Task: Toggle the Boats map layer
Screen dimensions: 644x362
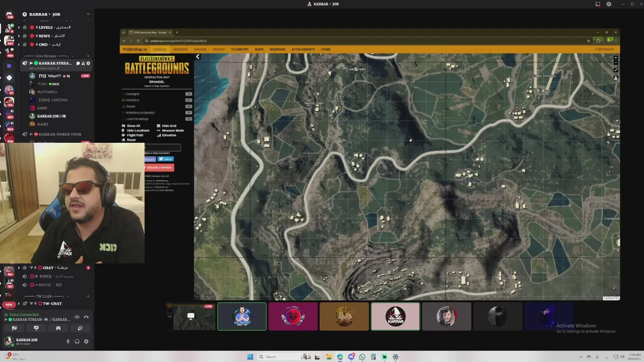Action: [157, 107]
